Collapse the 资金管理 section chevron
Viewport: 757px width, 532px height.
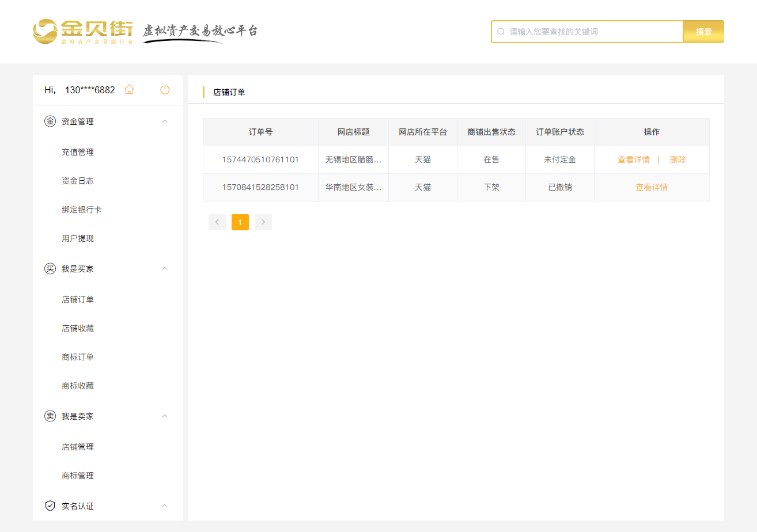tap(165, 121)
